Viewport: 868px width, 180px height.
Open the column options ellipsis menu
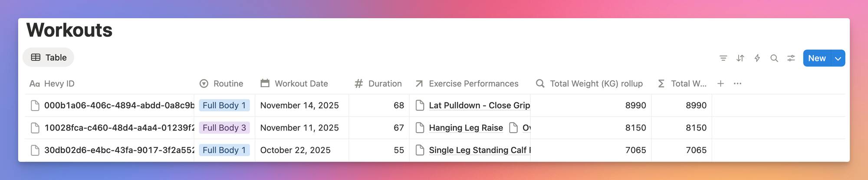pyautogui.click(x=737, y=84)
